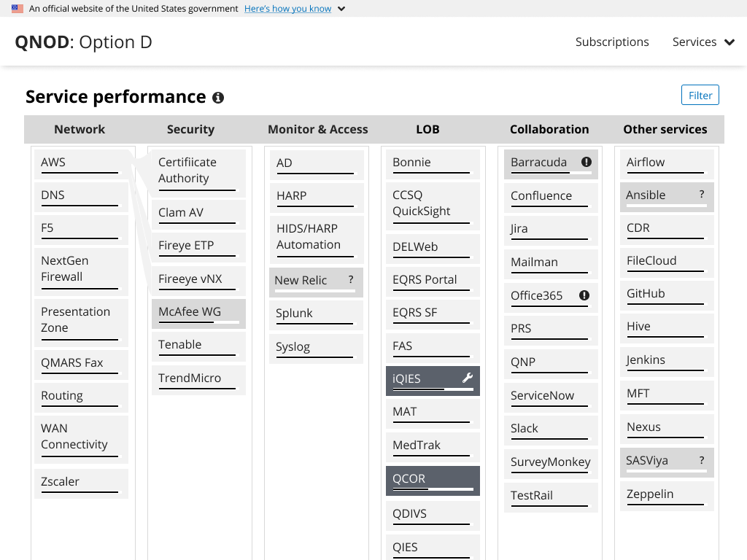The width and height of the screenshot is (747, 560).
Task: Select the McAfee WG card
Action: [198, 314]
